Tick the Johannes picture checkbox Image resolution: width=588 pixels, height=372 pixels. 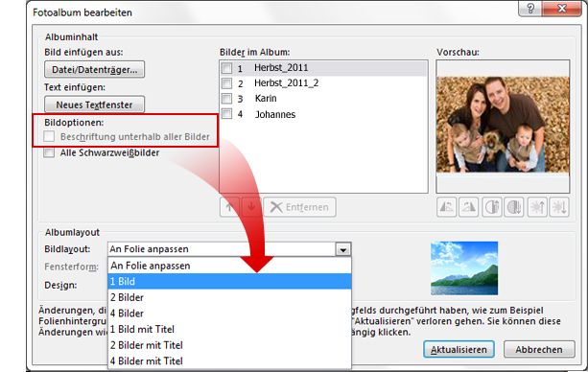click(226, 114)
